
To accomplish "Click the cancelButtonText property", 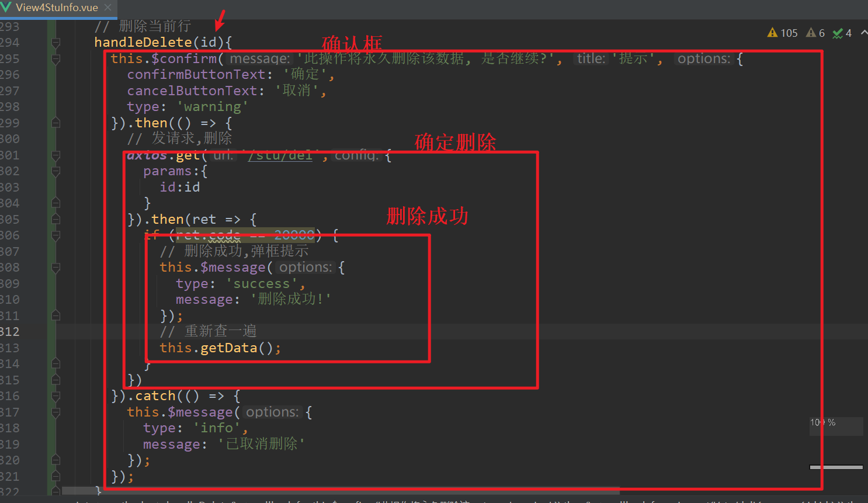I will coord(192,91).
